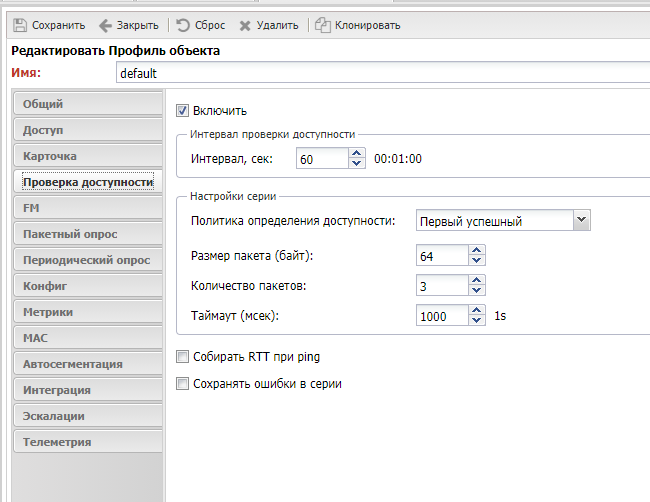Click the 1s timeout duration text

click(500, 316)
